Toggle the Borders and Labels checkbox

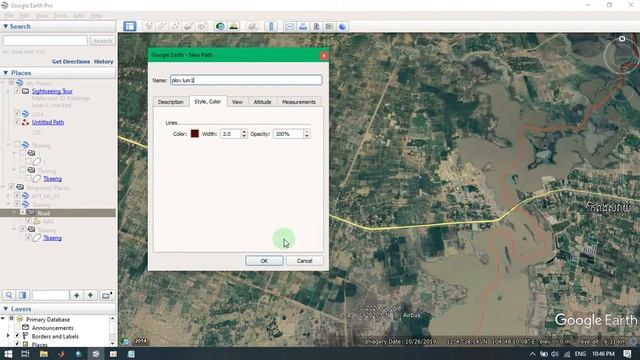(17, 336)
